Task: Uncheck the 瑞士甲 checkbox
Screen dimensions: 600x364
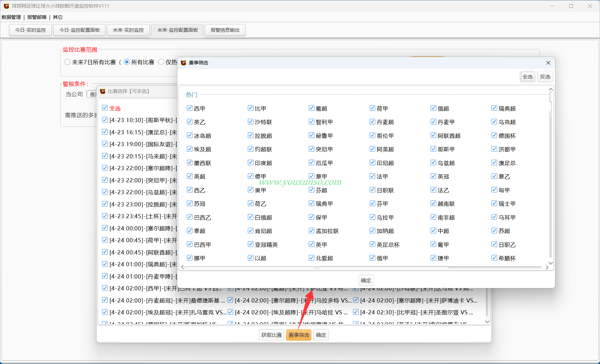Action: [x=494, y=203]
